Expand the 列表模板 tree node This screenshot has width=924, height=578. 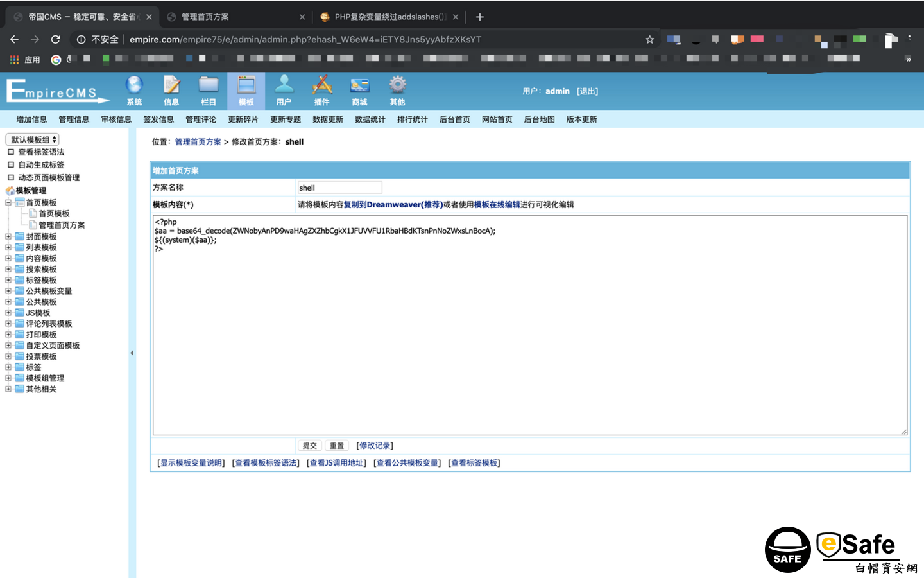coord(8,247)
